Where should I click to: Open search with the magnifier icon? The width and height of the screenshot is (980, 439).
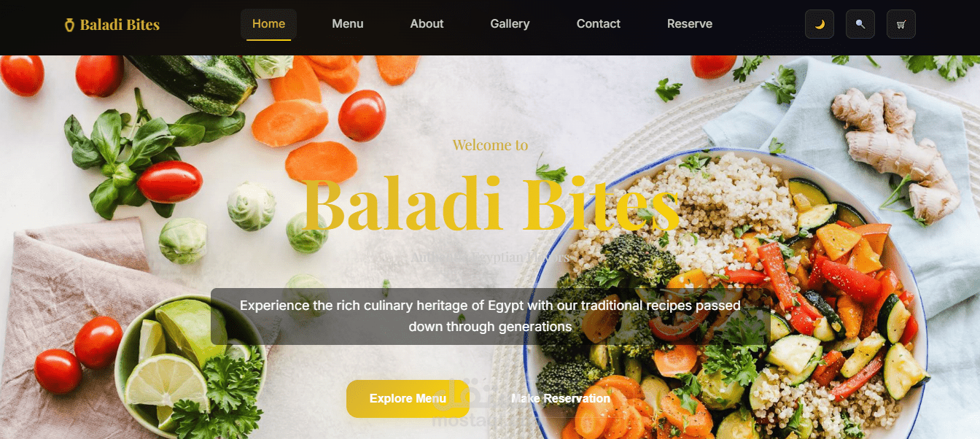pos(860,24)
